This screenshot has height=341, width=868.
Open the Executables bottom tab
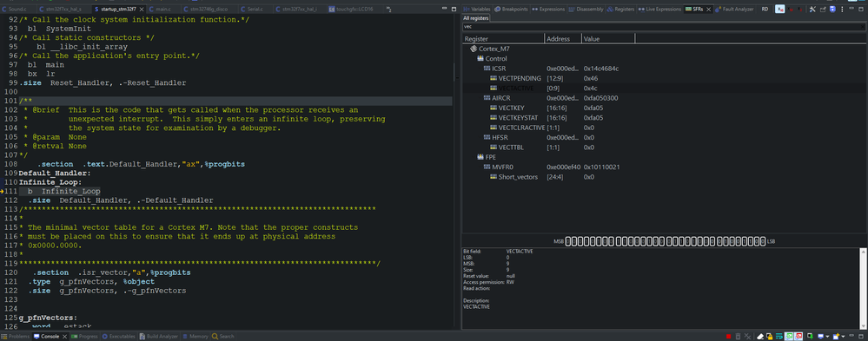click(x=119, y=337)
